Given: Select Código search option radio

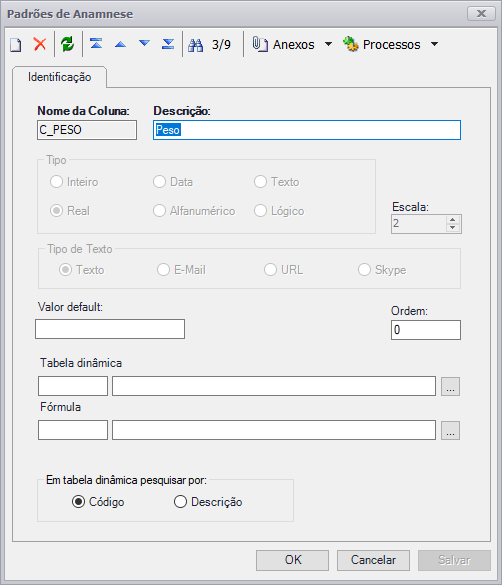Looking at the screenshot, I should click(78, 502).
